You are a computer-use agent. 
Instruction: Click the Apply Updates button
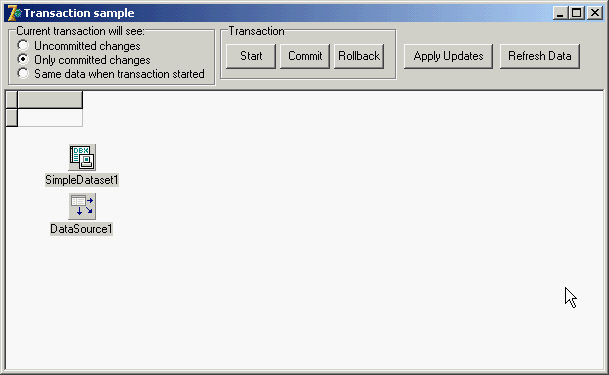point(448,56)
